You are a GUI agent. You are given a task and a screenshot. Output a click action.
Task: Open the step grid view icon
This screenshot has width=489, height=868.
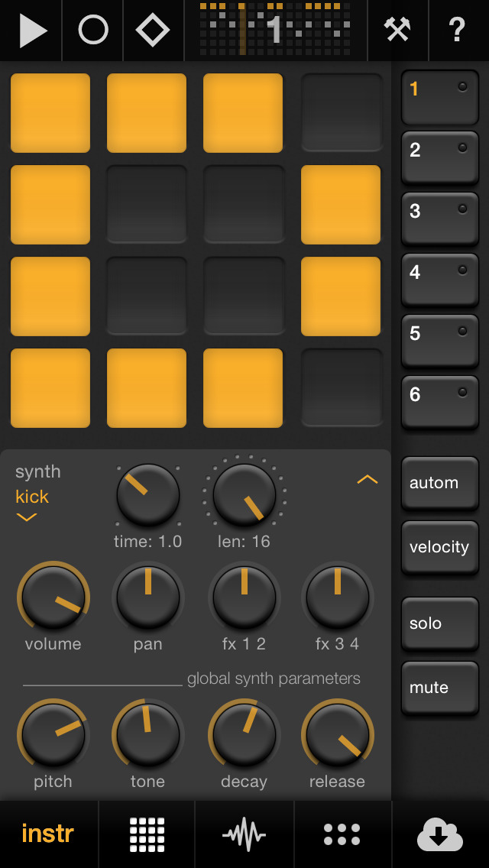coord(147,834)
